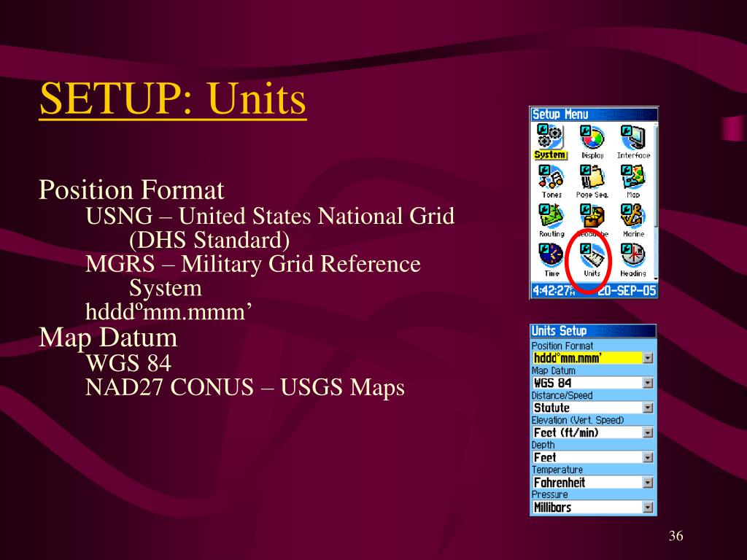The height and width of the screenshot is (560, 747).
Task: Open the Tones setup icon
Action: [x=551, y=176]
